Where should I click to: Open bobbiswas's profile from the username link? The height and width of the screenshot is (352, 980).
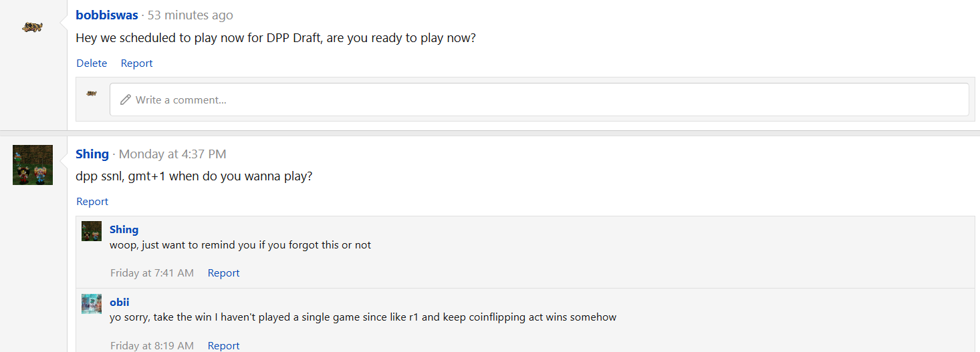pos(107,15)
